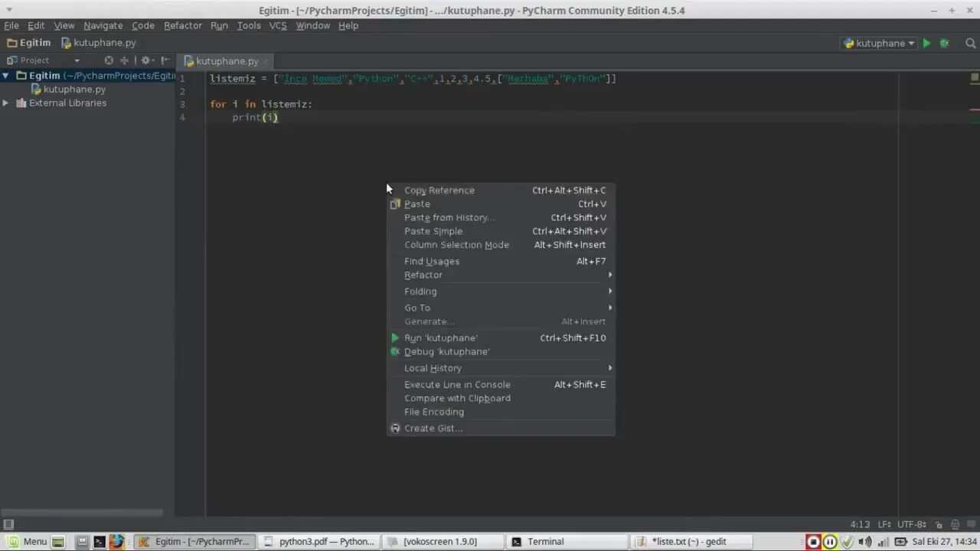
Task: Pause recording with yellow tray icon
Action: (830, 542)
